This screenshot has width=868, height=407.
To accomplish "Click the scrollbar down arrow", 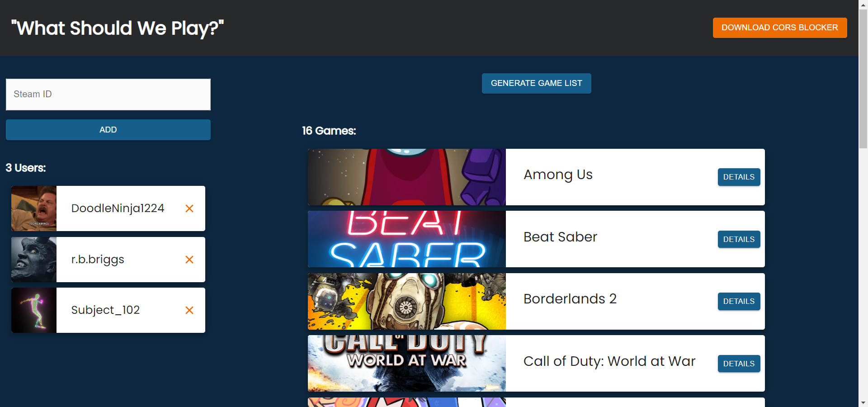I will (863, 402).
